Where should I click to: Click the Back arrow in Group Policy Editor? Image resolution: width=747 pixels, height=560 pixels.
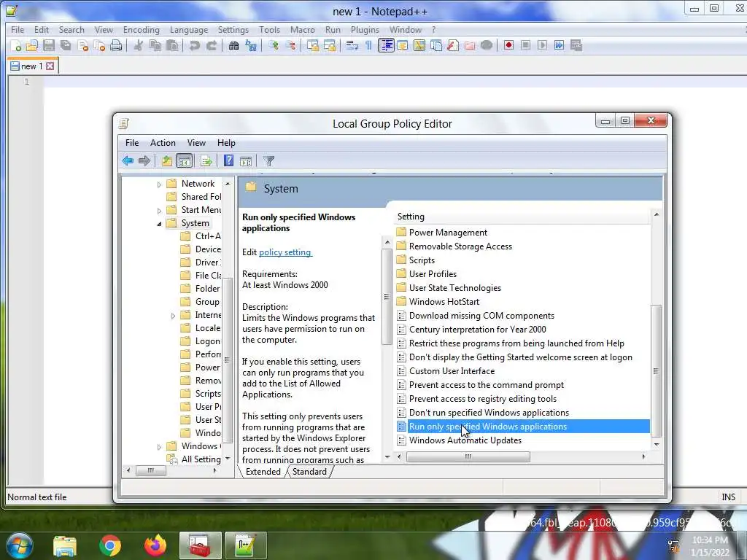tap(128, 161)
